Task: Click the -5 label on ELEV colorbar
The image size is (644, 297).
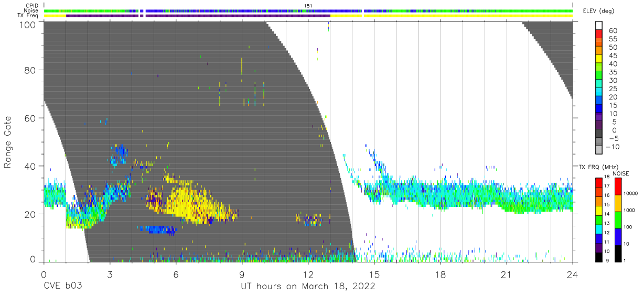Action: point(613,139)
